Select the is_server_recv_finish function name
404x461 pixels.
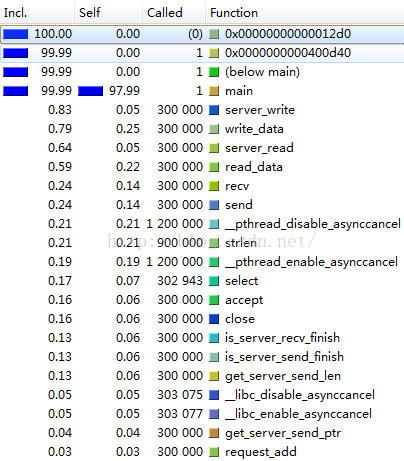pos(282,338)
